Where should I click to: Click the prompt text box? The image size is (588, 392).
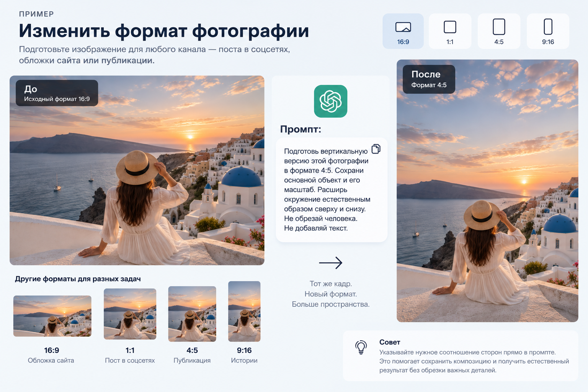(332, 190)
